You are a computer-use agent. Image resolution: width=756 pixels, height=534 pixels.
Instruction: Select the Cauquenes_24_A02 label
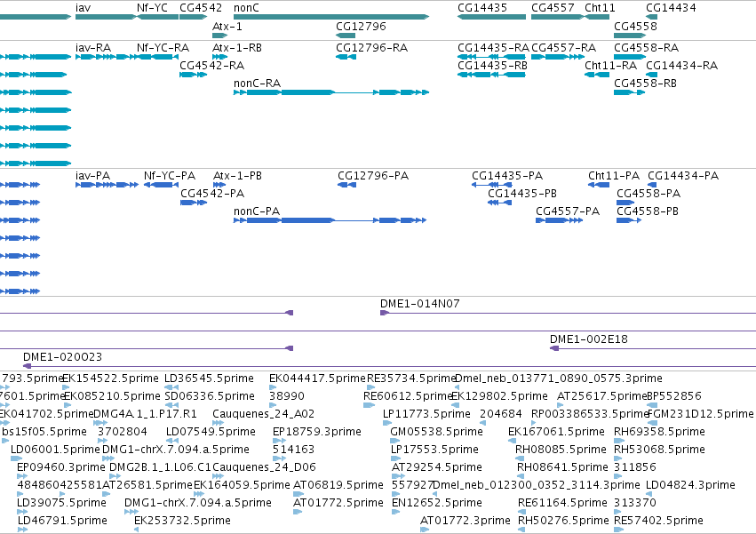click(263, 414)
